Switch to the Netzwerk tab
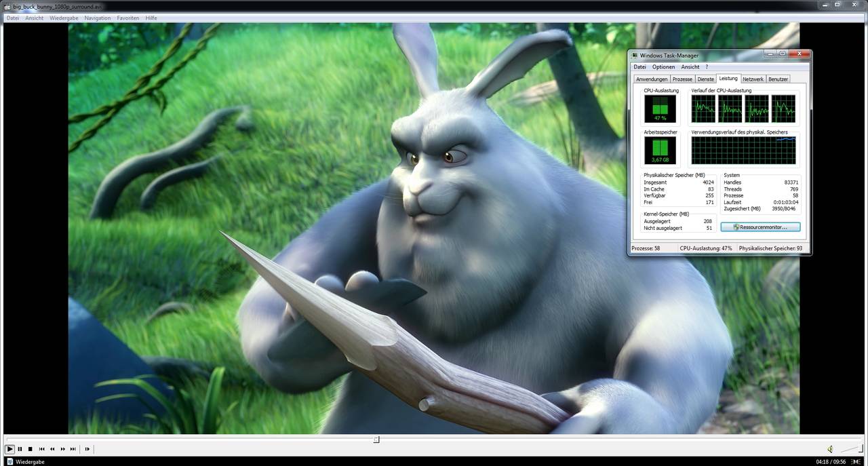868x466 pixels. 753,79
